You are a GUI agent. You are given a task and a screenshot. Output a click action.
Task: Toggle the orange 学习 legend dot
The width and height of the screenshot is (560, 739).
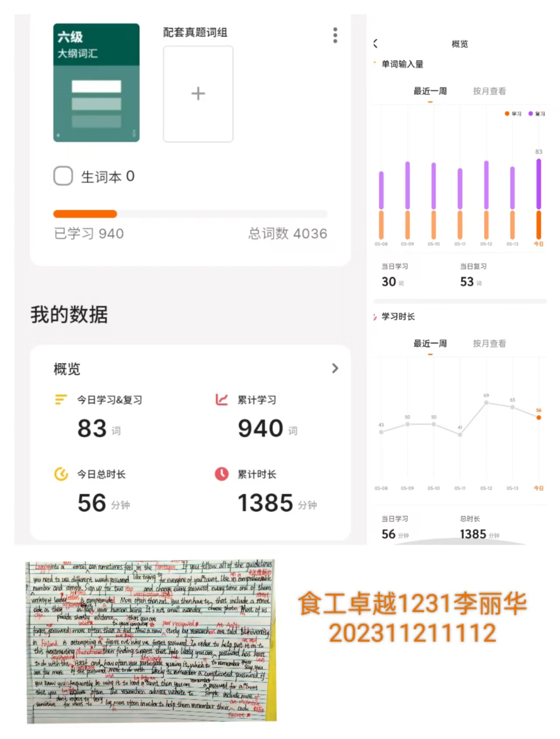(x=507, y=113)
